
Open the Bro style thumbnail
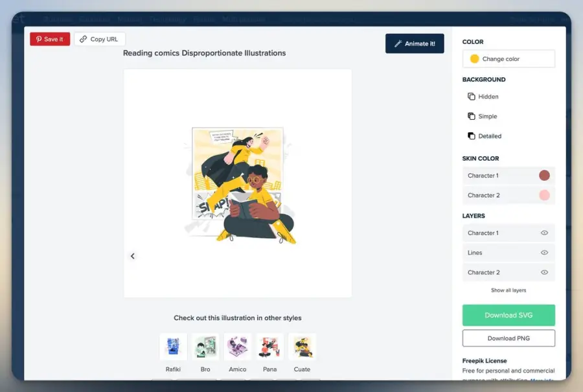coord(205,347)
